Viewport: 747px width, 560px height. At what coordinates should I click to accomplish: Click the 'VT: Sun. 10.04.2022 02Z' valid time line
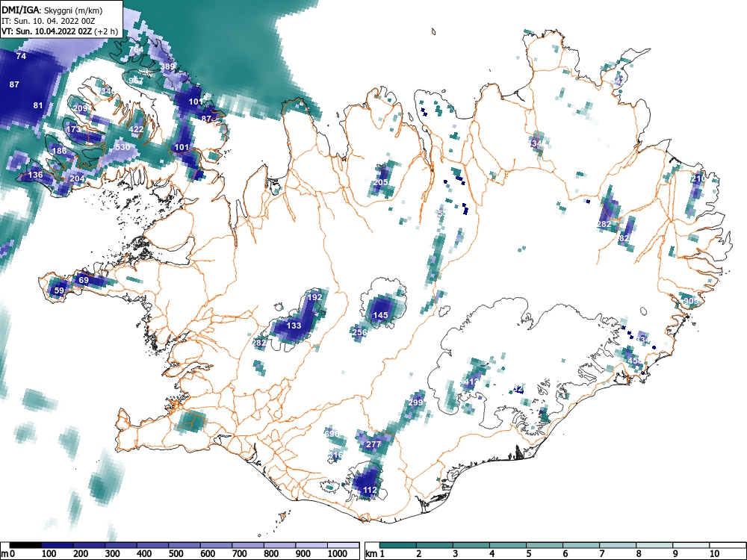pos(46,31)
